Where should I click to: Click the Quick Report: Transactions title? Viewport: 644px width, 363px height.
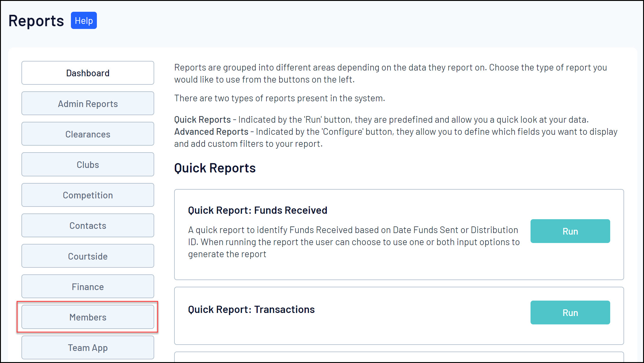pyautogui.click(x=251, y=309)
